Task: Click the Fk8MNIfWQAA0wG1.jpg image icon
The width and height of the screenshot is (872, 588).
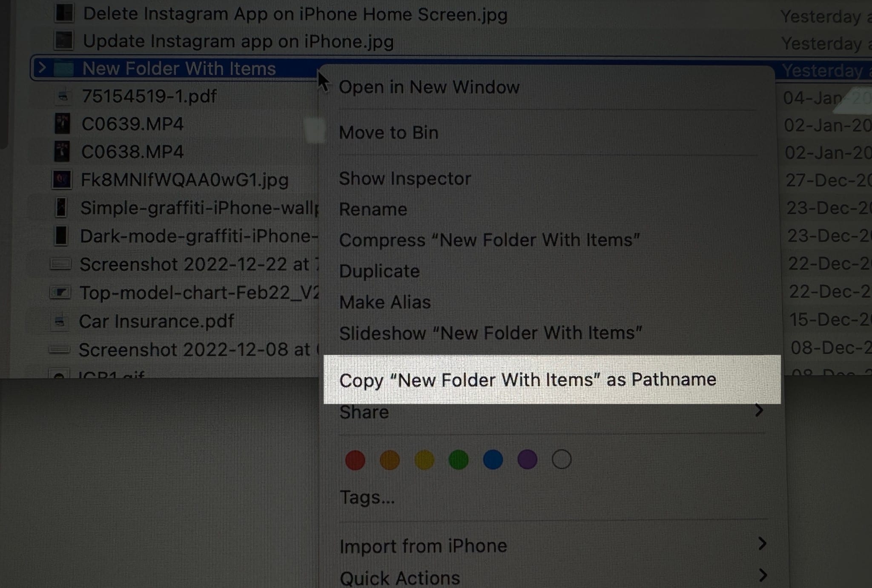Action: click(x=61, y=180)
